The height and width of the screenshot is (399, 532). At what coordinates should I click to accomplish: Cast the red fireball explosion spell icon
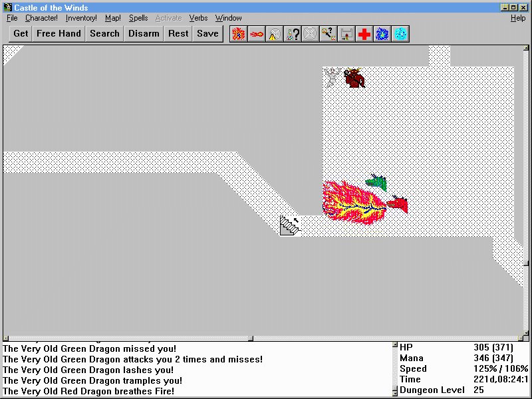pyautogui.click(x=238, y=34)
